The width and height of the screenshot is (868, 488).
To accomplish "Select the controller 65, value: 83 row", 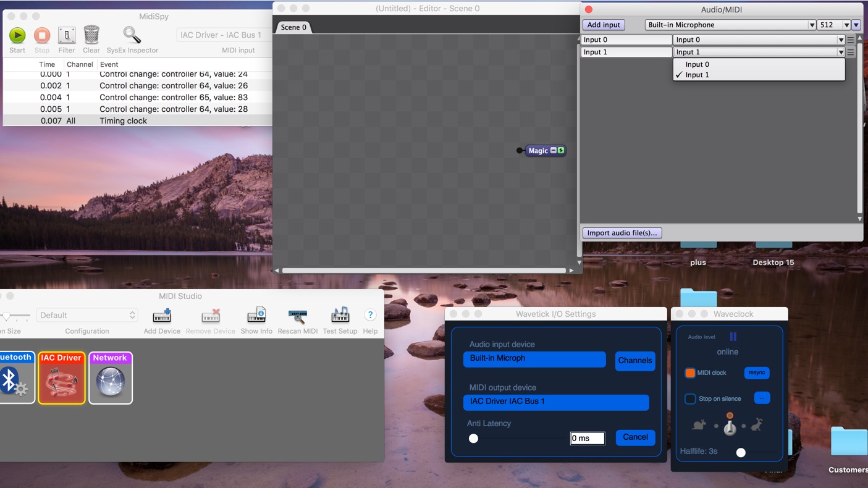I will pyautogui.click(x=137, y=98).
